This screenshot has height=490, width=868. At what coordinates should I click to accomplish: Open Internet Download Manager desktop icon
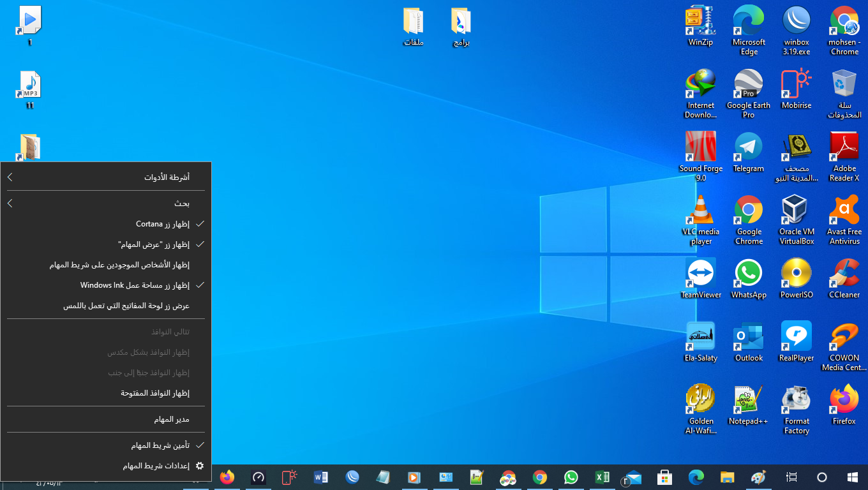701,94
